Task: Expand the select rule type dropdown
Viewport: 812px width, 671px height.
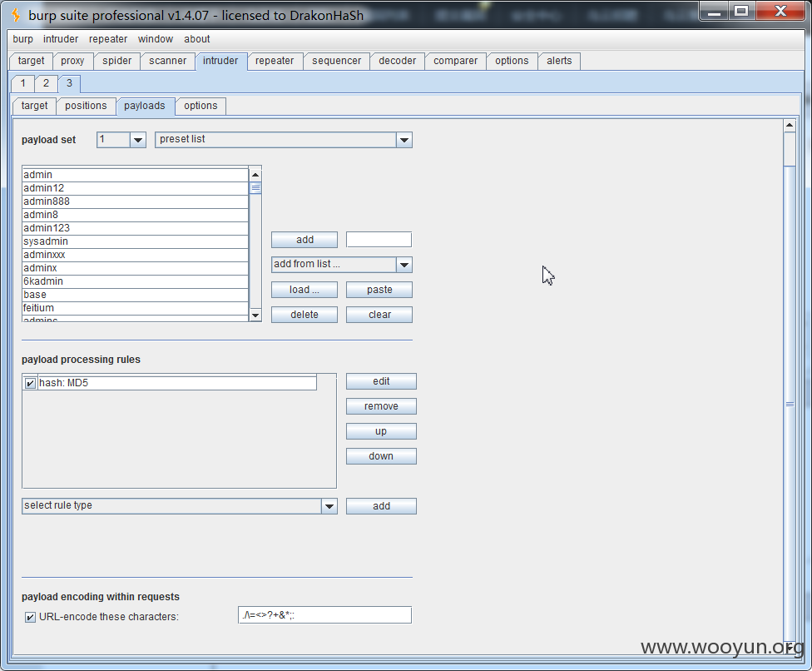Action: point(329,506)
